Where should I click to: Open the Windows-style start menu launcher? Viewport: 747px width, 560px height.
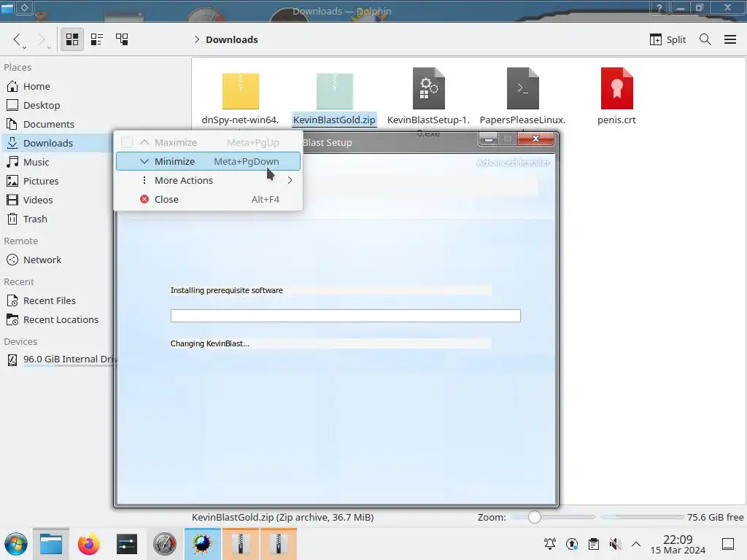[16, 544]
